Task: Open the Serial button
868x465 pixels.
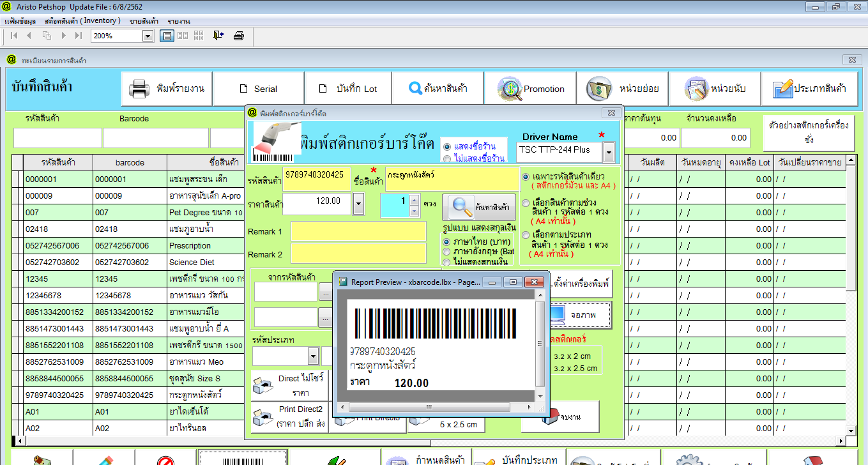Action: point(258,89)
